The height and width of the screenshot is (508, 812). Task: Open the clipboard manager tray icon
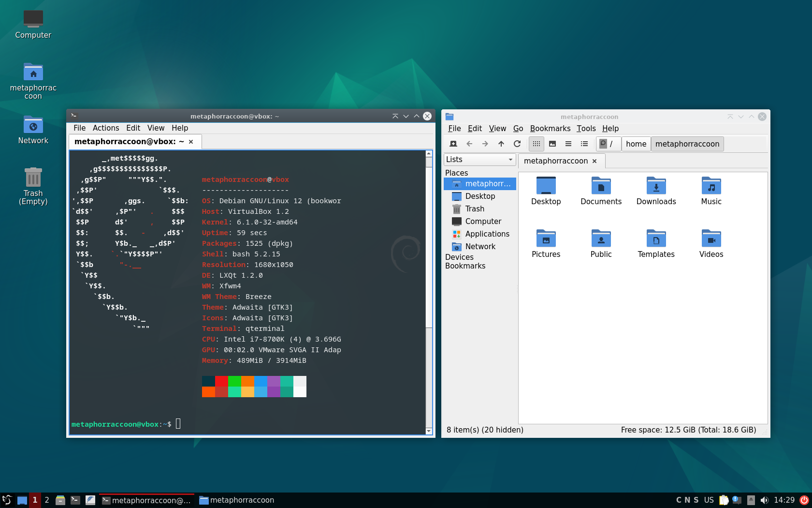724,500
